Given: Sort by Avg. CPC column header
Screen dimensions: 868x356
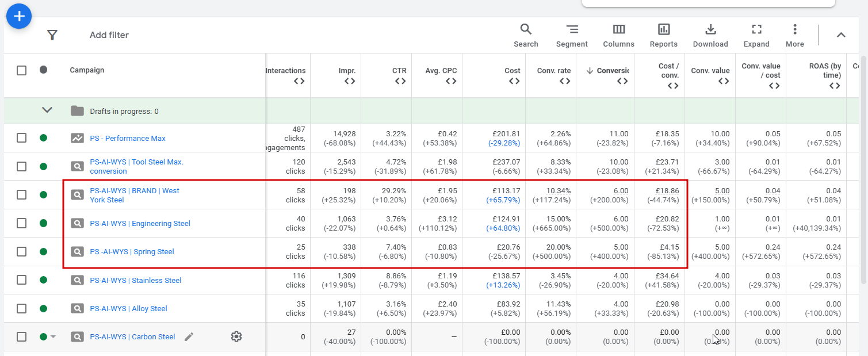Looking at the screenshot, I should click(x=442, y=71).
